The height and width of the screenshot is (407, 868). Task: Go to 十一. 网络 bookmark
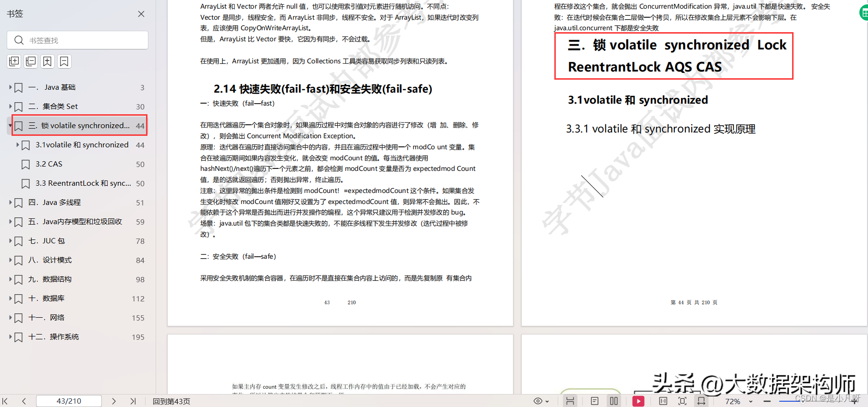coord(46,318)
